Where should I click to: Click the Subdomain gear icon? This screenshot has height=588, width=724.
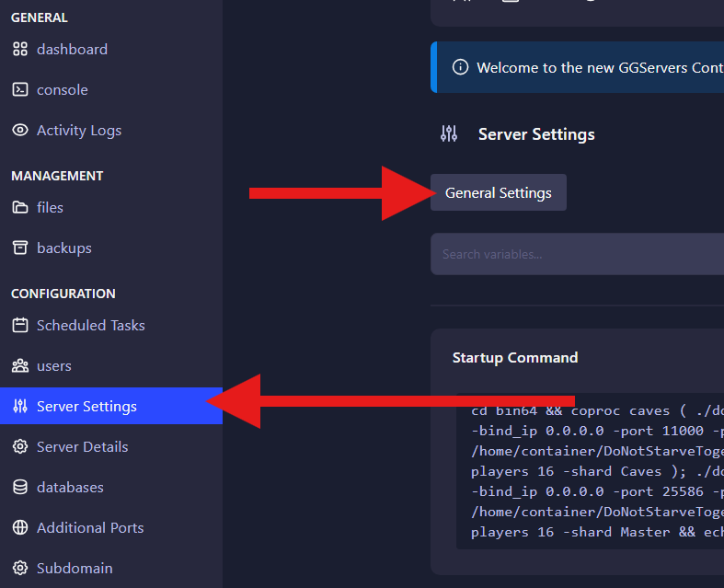tap(19, 569)
